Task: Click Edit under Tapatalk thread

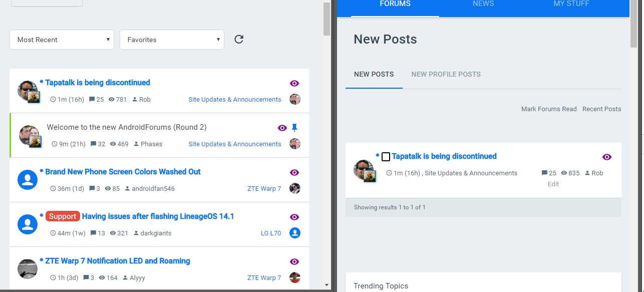Action: [x=553, y=184]
